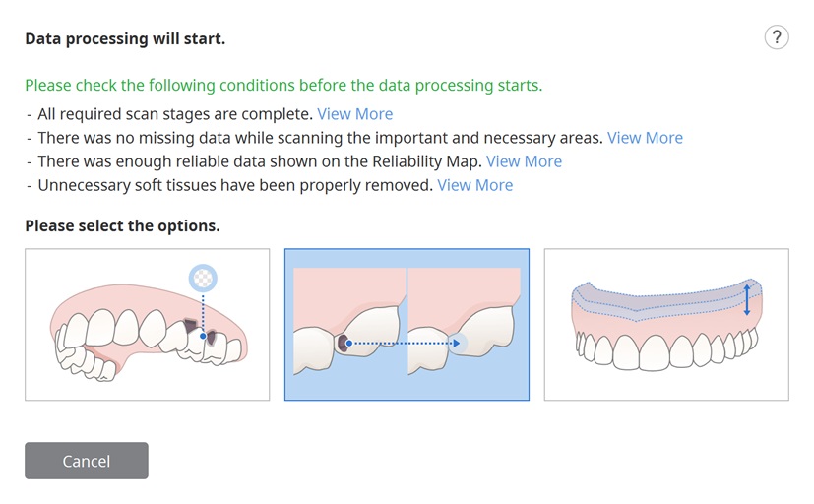Click the 'All required scan stages are complete' text
Viewport: 814px width, 504px height.
175,114
